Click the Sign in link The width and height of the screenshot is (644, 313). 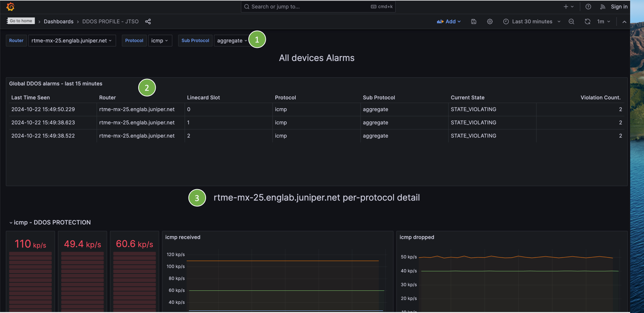(619, 7)
